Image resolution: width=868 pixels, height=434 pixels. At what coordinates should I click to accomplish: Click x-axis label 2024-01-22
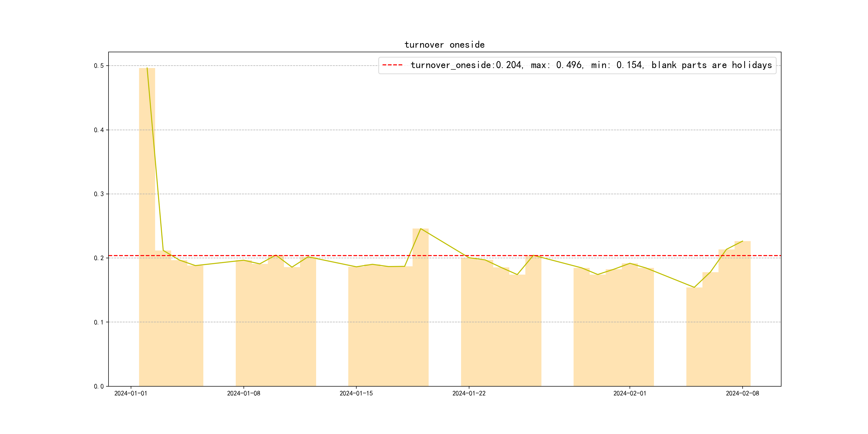point(469,393)
